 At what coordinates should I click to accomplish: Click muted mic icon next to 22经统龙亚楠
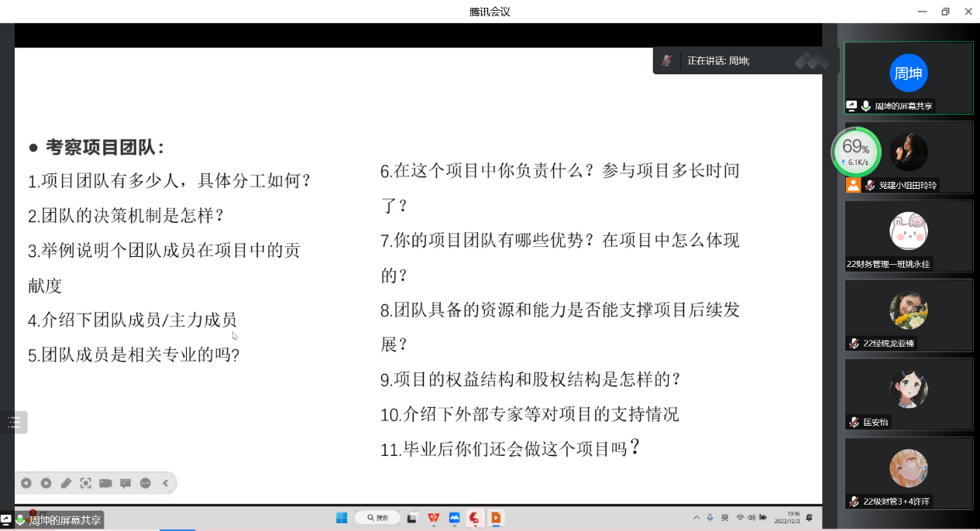(x=854, y=343)
